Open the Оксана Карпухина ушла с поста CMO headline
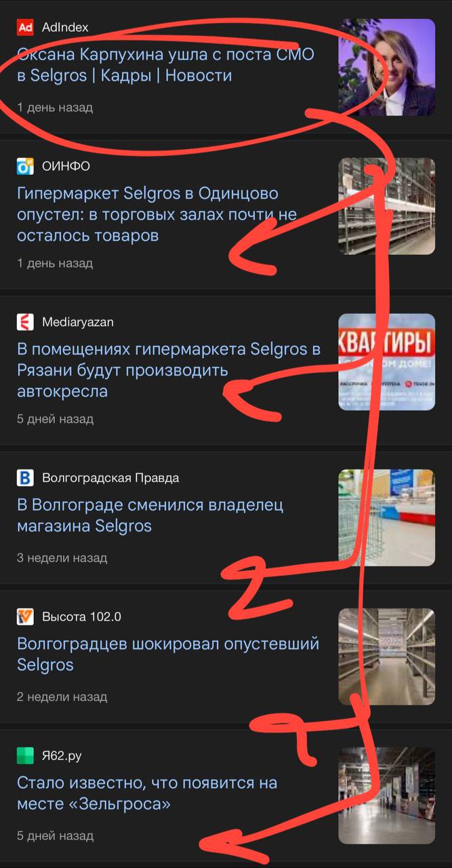452x868 pixels. tap(165, 65)
